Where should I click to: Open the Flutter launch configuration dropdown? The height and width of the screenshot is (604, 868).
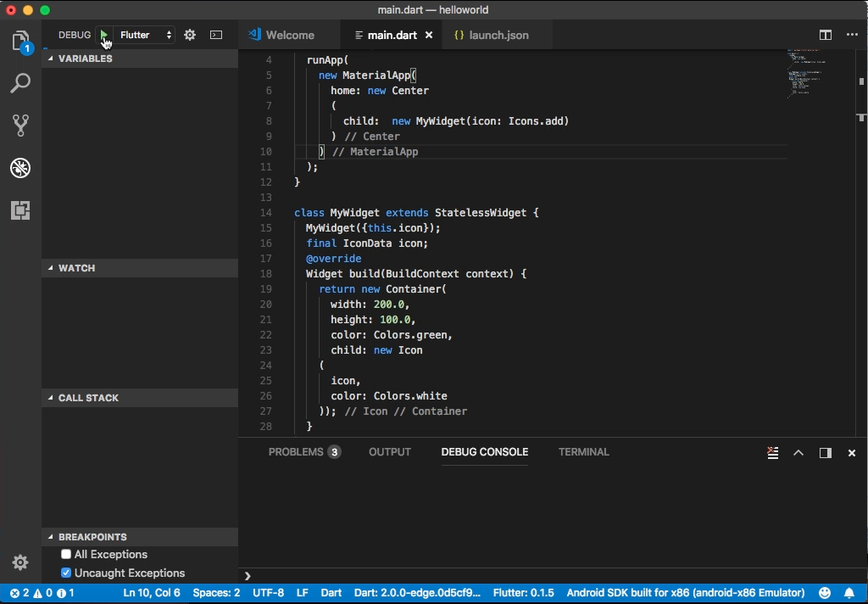point(146,35)
